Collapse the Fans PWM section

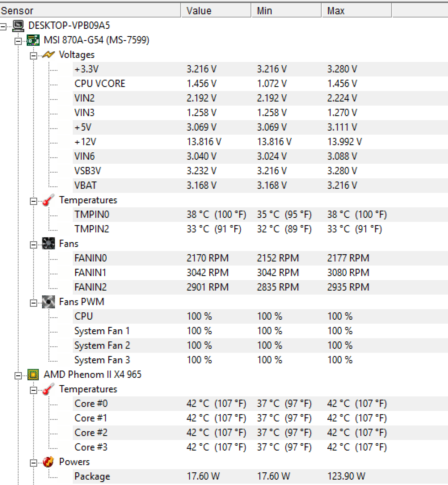33,303
